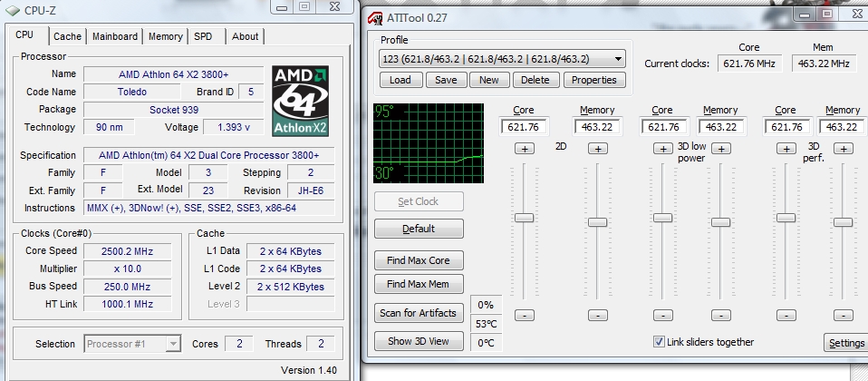
Task: Increase 3D low power Memory with plus
Action: click(x=721, y=149)
